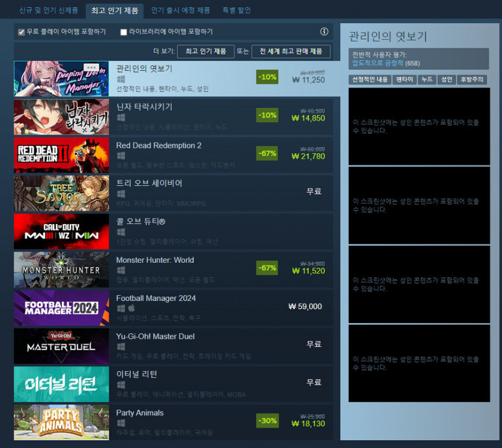502x448 pixels.
Task: Click first censored screenshot in preview panel
Action: (419, 126)
